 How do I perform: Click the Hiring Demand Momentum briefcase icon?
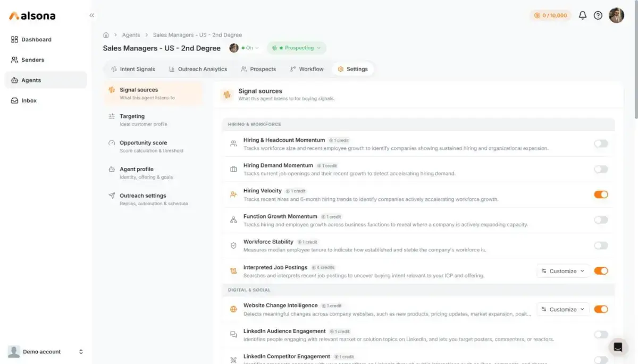point(233,169)
